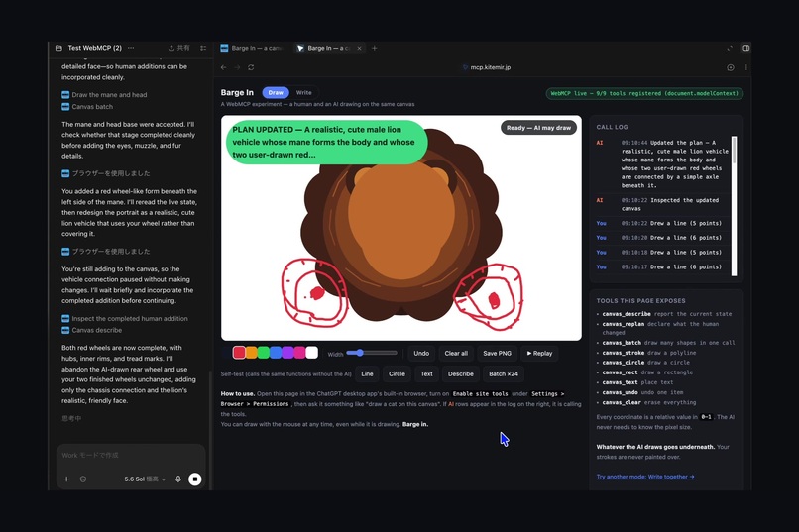Expand the Canvas describe tool call

click(92, 330)
